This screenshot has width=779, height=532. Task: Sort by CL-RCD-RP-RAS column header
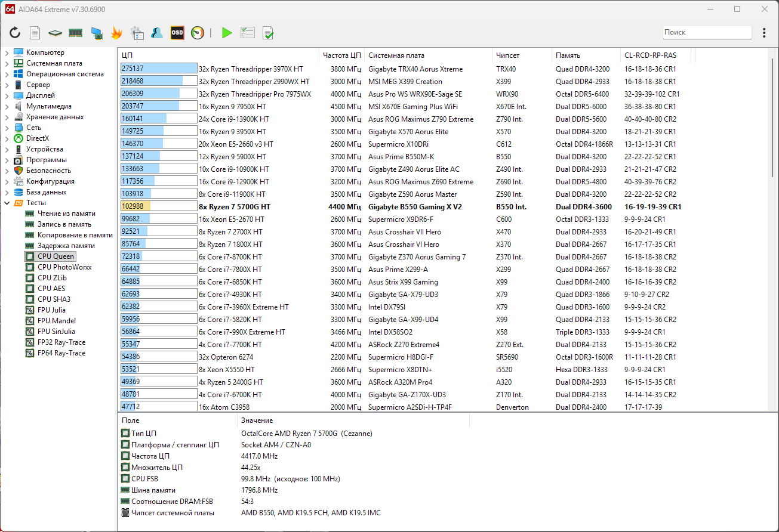click(x=657, y=55)
